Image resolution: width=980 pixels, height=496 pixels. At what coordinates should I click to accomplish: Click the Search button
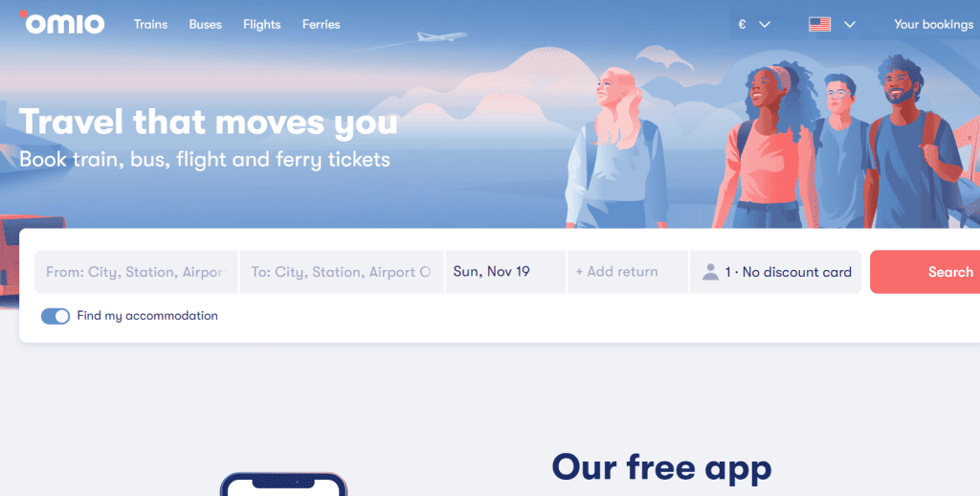[x=925, y=271]
